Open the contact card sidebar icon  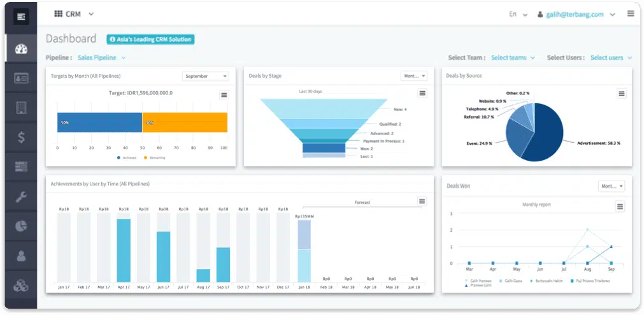click(21, 78)
